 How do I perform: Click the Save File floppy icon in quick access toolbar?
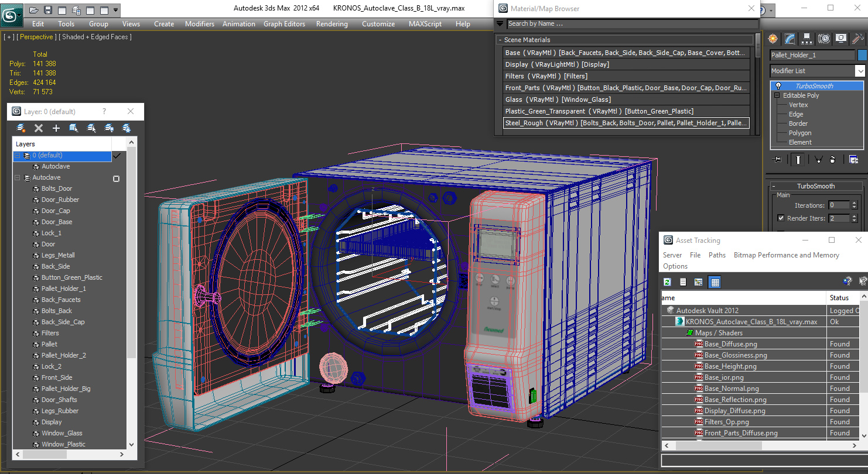point(48,10)
